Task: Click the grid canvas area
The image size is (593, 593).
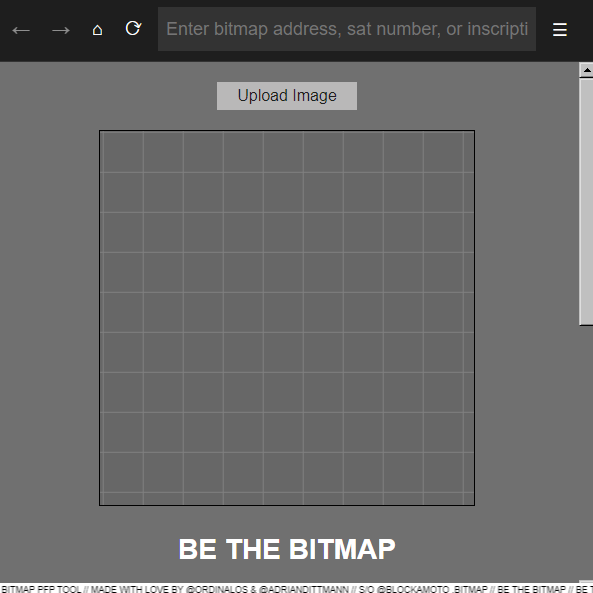Action: (x=287, y=318)
